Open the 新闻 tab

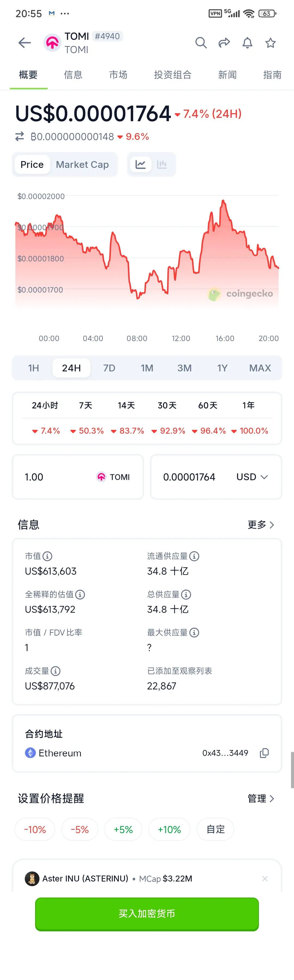(x=227, y=75)
